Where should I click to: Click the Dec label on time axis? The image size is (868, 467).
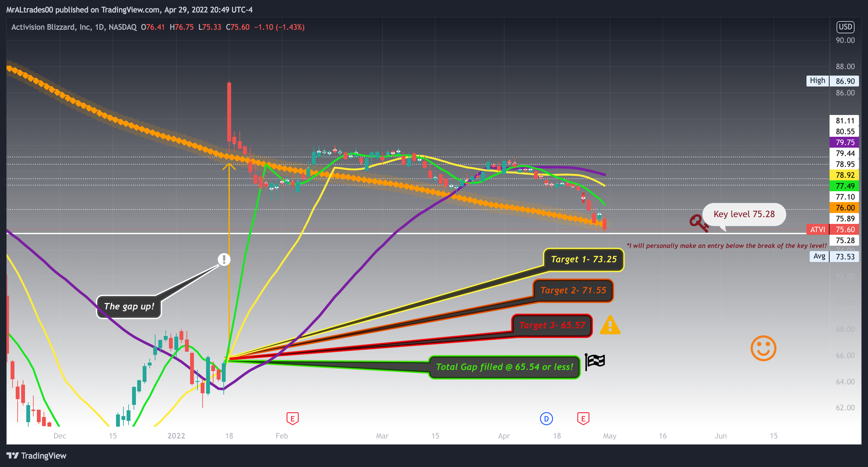point(60,436)
